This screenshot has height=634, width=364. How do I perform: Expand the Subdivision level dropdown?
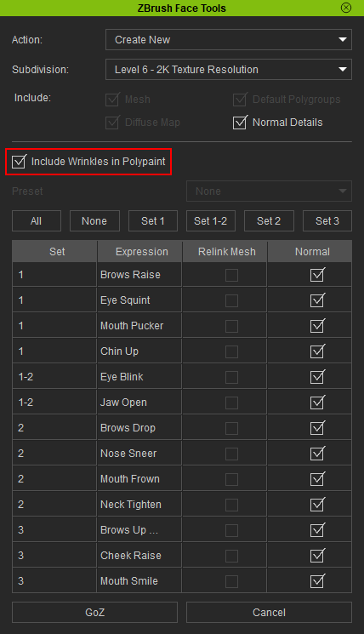[229, 70]
